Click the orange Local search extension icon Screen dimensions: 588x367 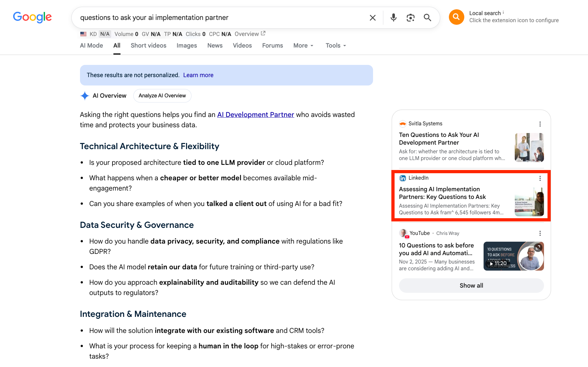coord(457,17)
